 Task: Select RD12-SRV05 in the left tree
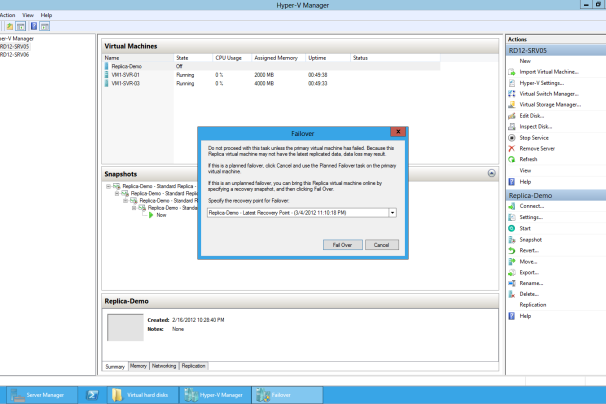[14, 46]
